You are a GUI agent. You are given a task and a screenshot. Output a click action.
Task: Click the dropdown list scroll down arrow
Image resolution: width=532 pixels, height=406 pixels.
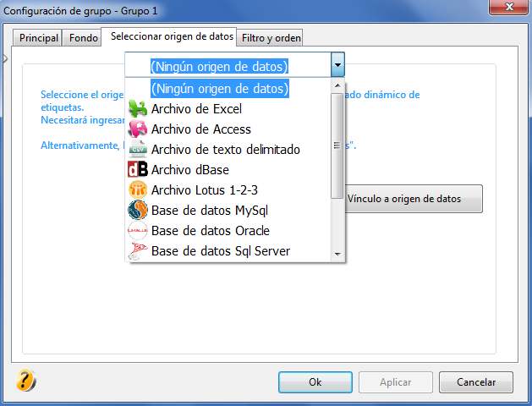coord(337,254)
